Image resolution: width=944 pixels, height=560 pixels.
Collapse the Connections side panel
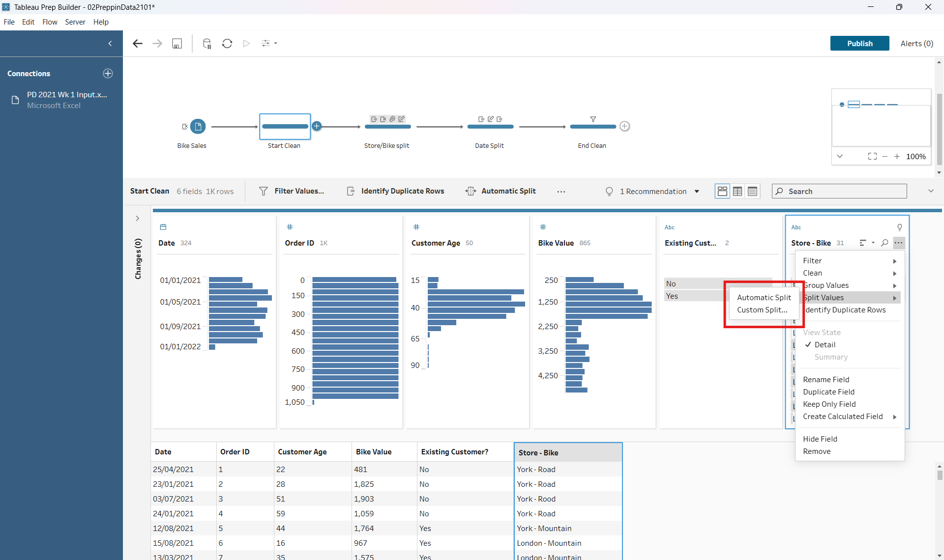(110, 43)
